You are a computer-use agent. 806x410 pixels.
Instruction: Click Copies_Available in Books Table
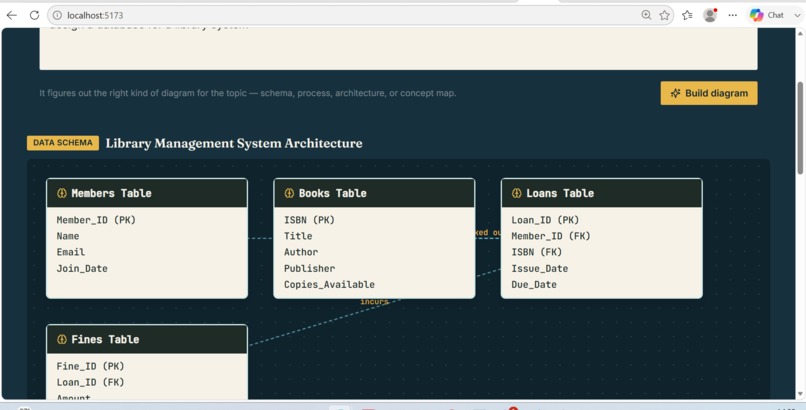329,284
